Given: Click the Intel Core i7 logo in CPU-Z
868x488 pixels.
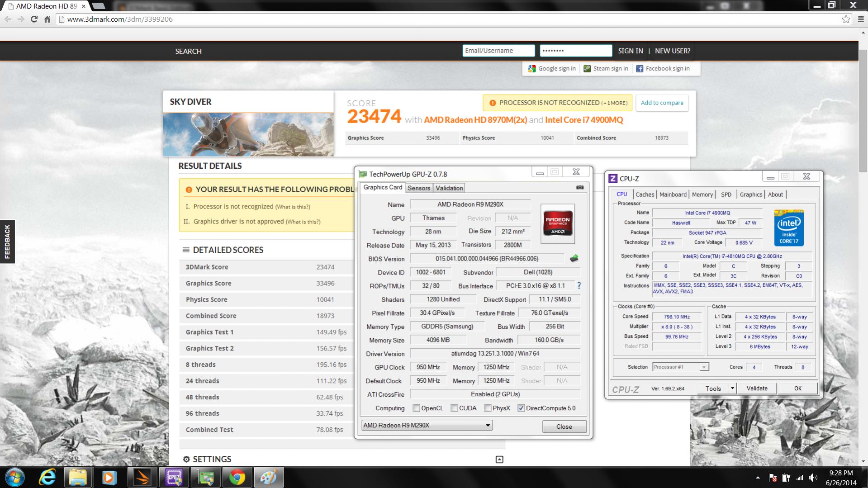Looking at the screenshot, I should click(x=789, y=227).
